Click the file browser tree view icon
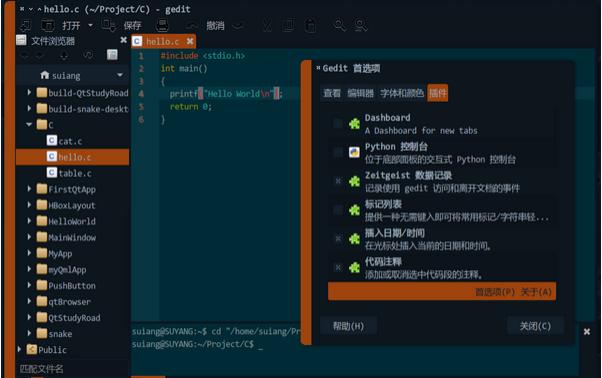Screen dimensions: 602x378 pyautogui.click(x=112, y=55)
